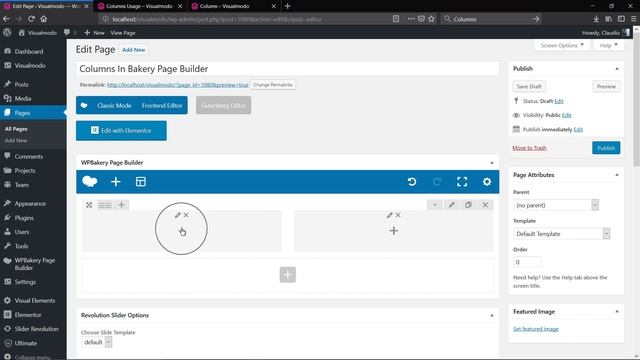This screenshot has height=360, width=640.
Task: Delete the right column with X icon
Action: [398, 215]
